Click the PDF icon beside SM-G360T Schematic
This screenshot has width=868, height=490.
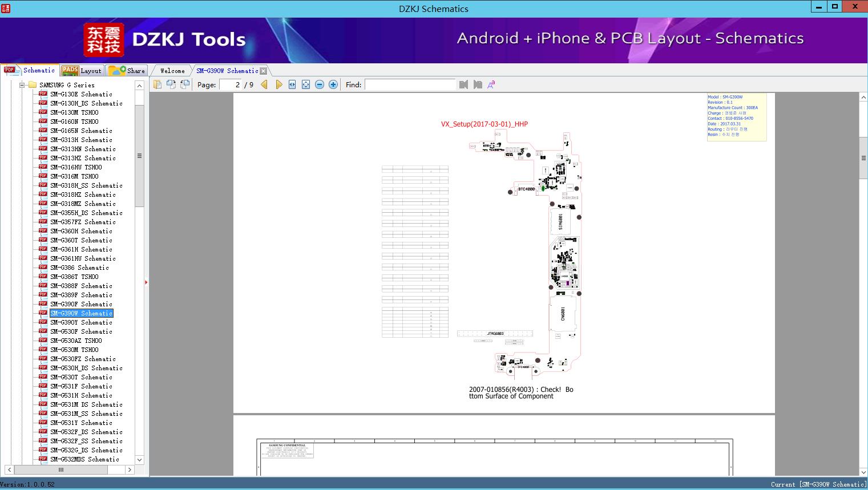pos(43,240)
